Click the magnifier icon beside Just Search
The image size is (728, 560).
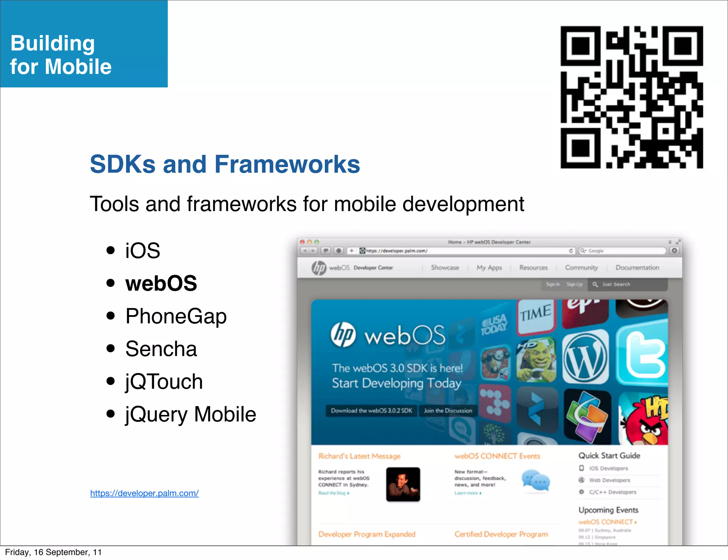click(595, 285)
